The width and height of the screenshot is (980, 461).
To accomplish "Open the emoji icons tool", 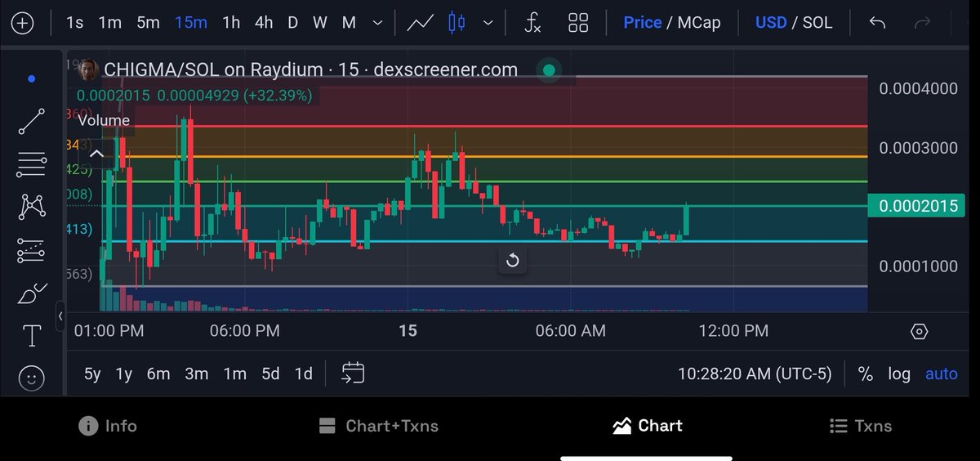I will (31, 378).
